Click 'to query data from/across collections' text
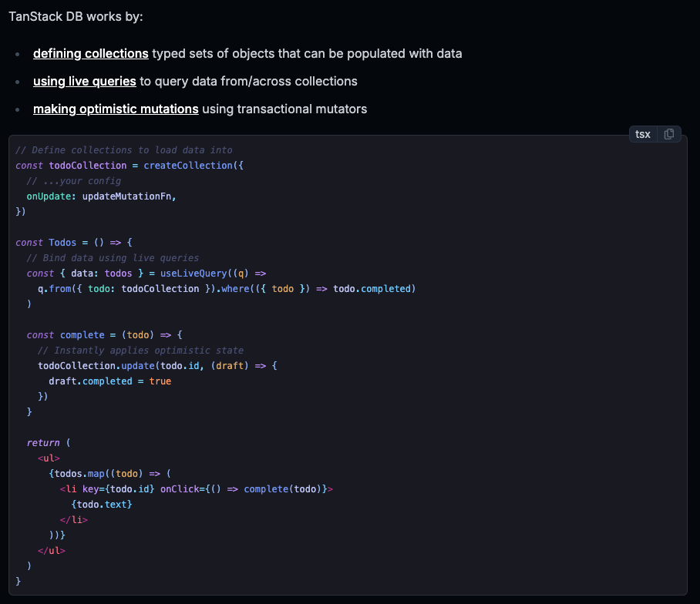The width and height of the screenshot is (700, 604). pos(249,81)
